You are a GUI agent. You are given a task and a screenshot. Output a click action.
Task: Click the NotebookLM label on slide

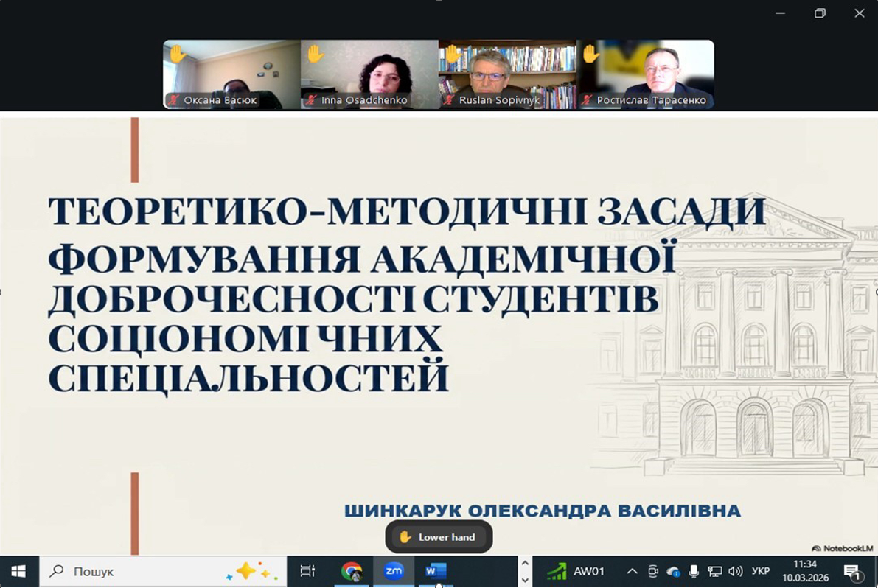tap(842, 548)
